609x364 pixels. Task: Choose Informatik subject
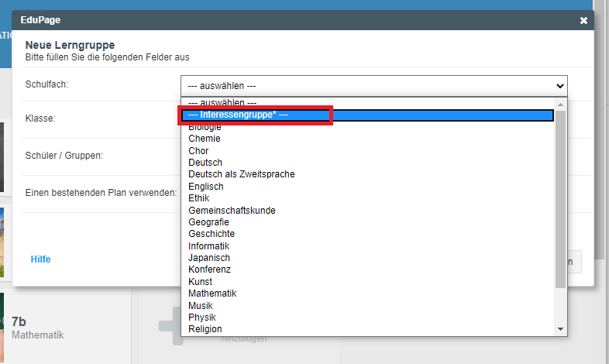coord(368,246)
